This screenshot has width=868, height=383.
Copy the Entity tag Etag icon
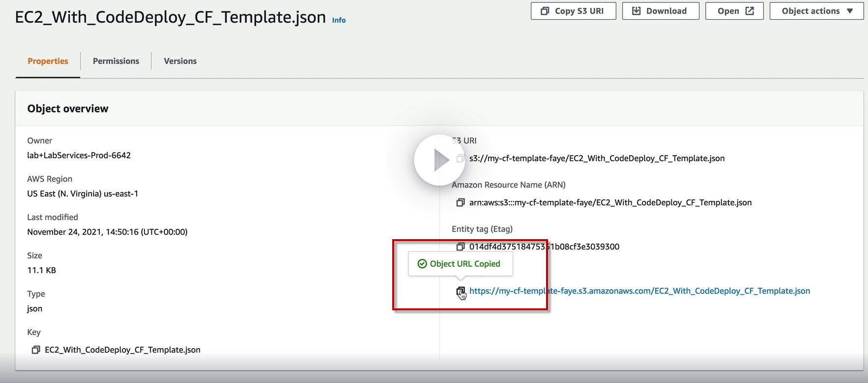pos(461,247)
